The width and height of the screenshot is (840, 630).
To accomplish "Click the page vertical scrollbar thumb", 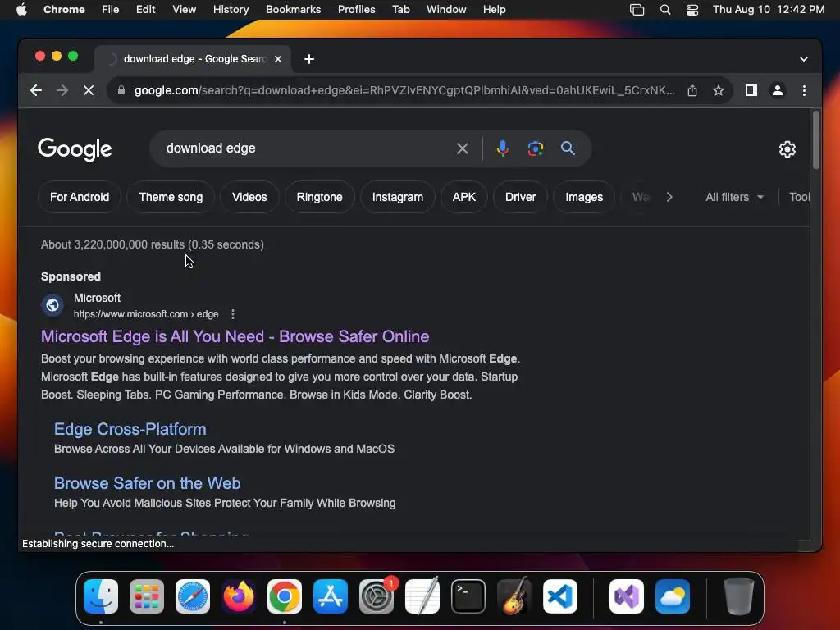I will click(816, 140).
